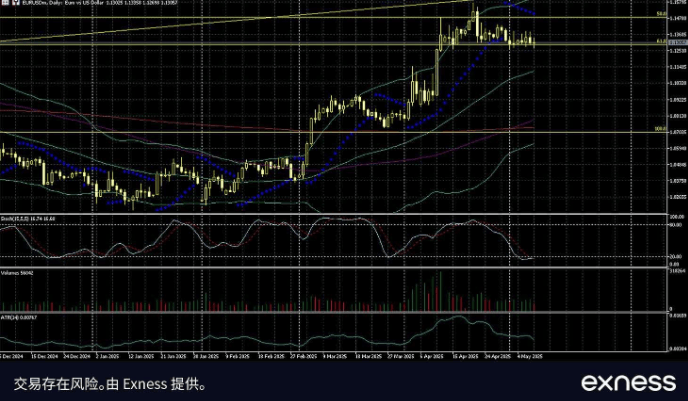
Task: Click the 50.0 Fibonacci level label
Action: tap(662, 14)
